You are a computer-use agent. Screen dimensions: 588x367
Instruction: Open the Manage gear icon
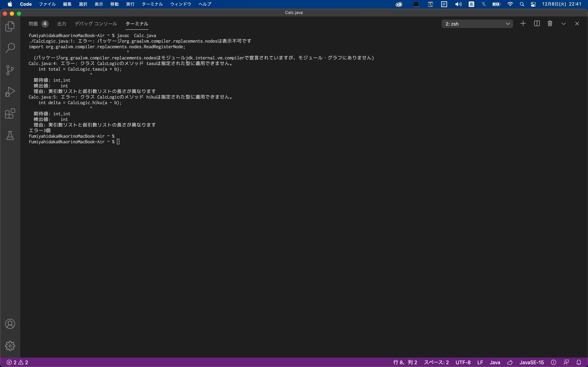point(10,346)
